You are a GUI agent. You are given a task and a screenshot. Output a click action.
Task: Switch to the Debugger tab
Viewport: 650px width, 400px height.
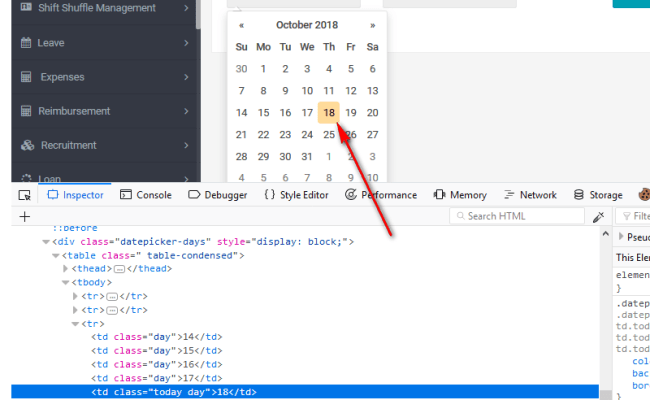tap(218, 195)
